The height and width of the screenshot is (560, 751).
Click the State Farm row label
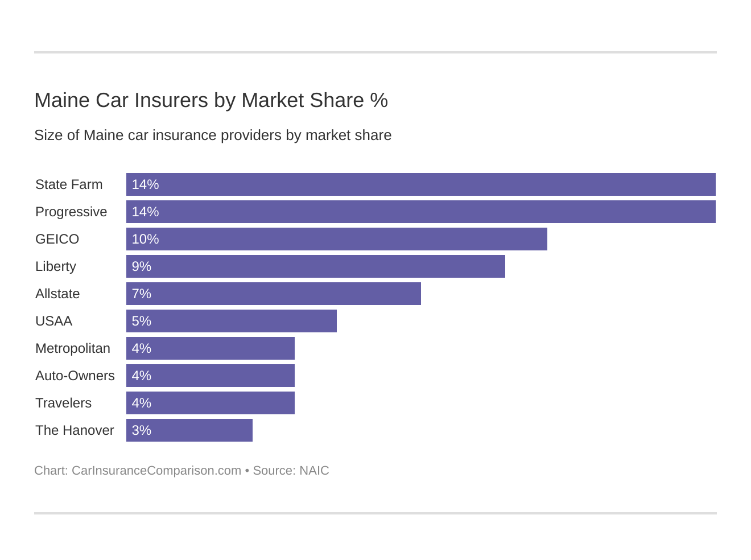coord(69,184)
